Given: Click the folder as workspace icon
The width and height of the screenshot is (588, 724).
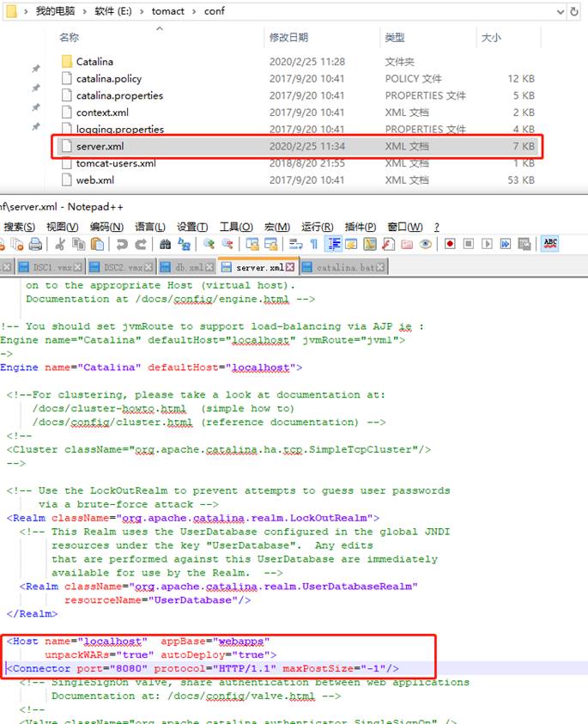Looking at the screenshot, I should pos(407,244).
